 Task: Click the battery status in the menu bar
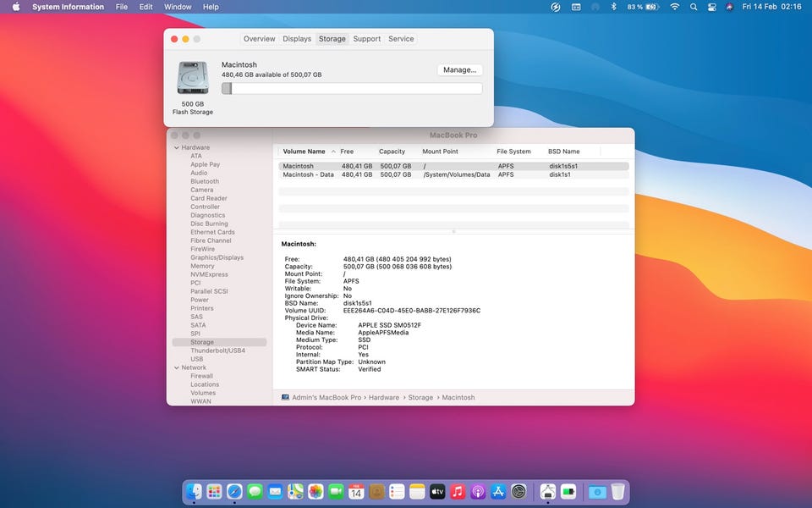[x=642, y=7]
